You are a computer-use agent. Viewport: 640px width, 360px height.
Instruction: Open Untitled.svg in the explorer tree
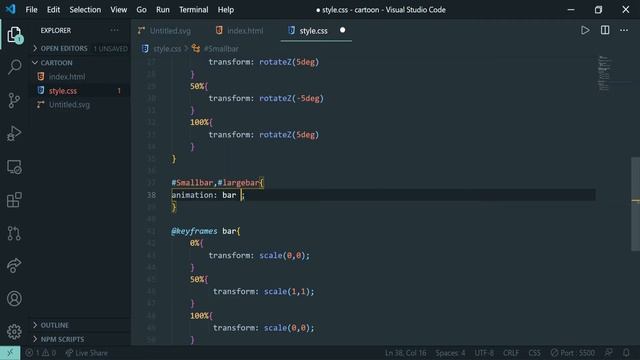[x=69, y=105]
